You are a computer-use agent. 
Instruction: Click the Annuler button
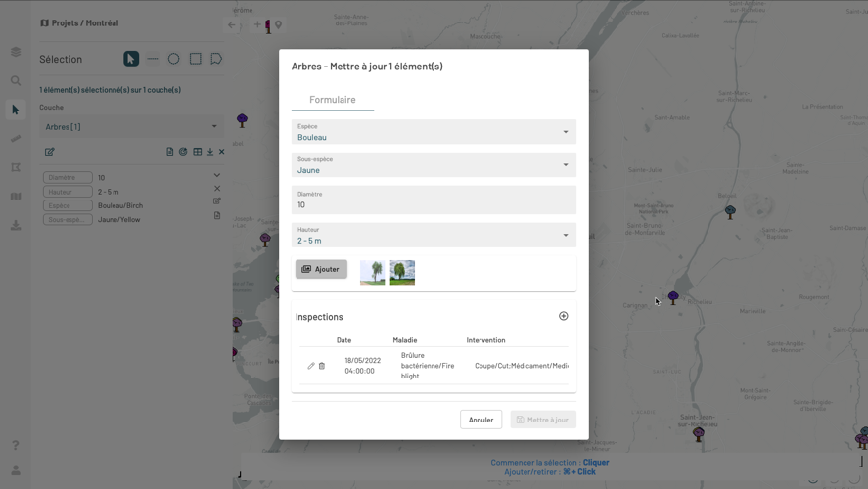pyautogui.click(x=480, y=420)
